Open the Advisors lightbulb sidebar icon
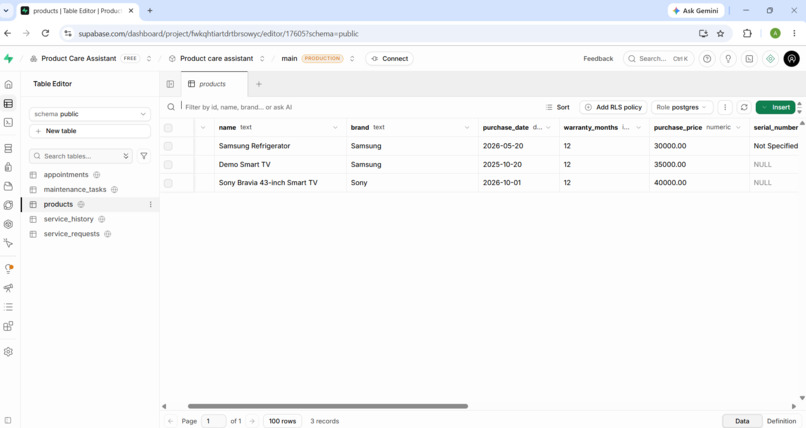 (8, 268)
